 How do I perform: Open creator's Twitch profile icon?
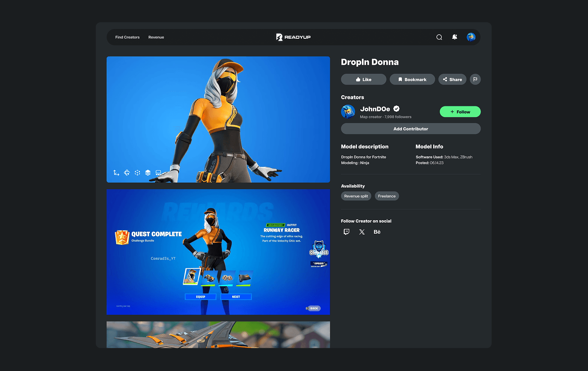coord(347,232)
